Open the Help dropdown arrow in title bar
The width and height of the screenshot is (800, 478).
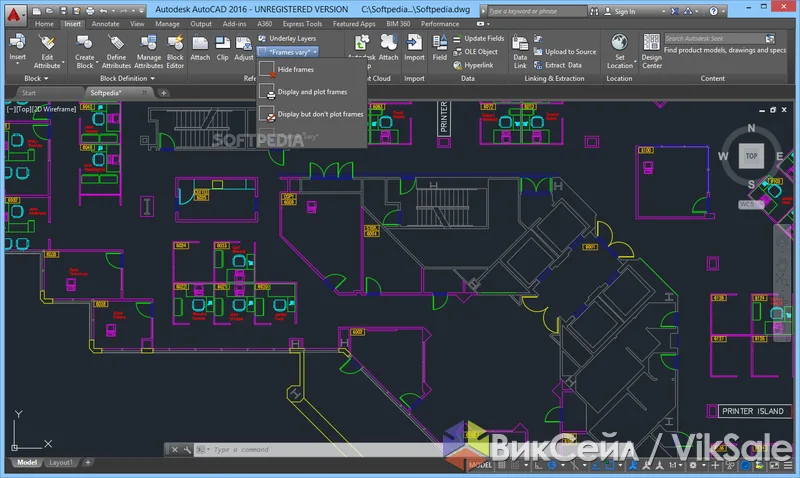(x=723, y=11)
